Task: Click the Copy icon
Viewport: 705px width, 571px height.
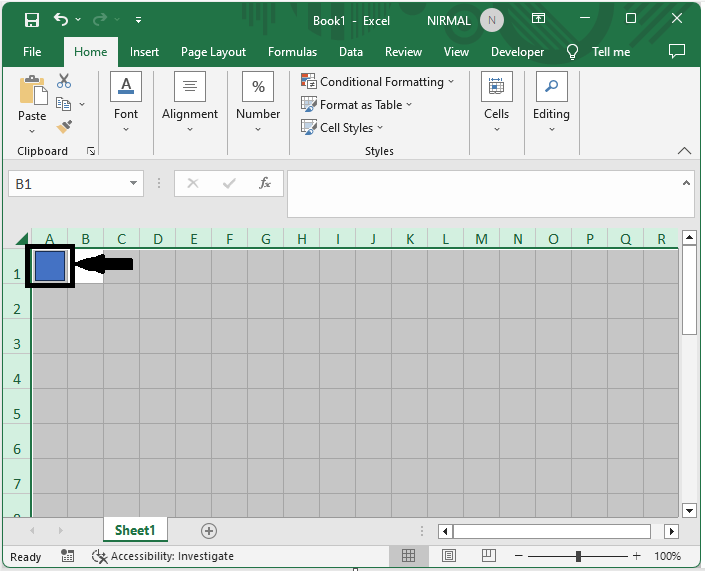Action: pyautogui.click(x=63, y=104)
